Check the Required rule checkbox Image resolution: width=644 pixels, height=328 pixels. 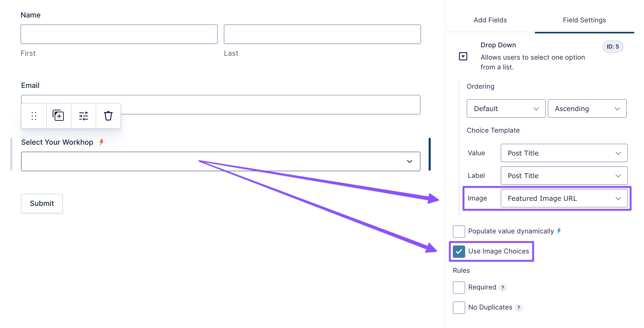pos(459,287)
